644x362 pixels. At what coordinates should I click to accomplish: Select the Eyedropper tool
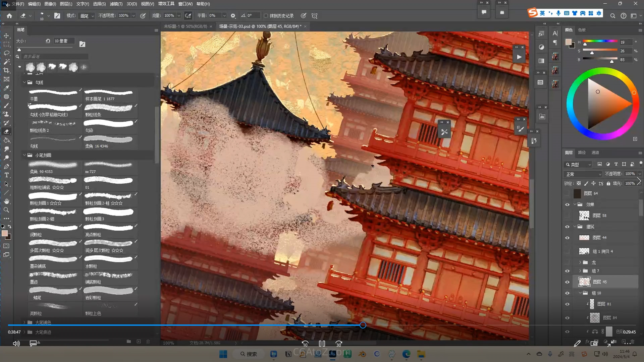[x=6, y=88]
